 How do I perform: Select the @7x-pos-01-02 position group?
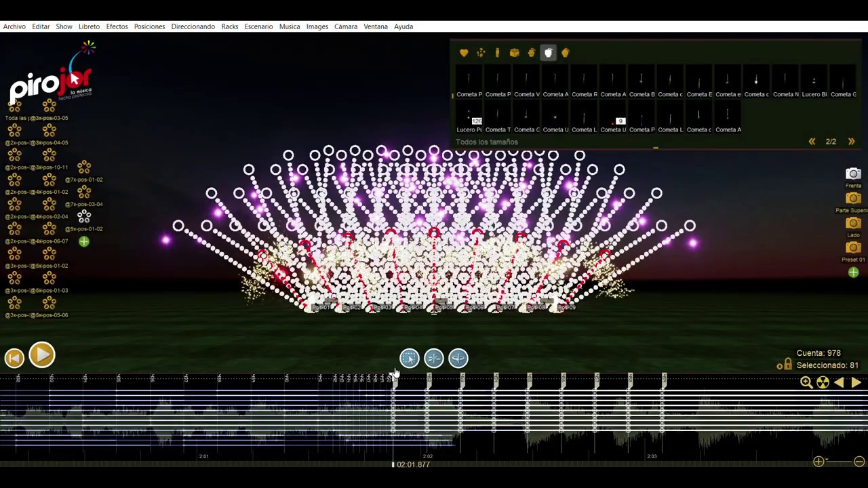coord(83,167)
